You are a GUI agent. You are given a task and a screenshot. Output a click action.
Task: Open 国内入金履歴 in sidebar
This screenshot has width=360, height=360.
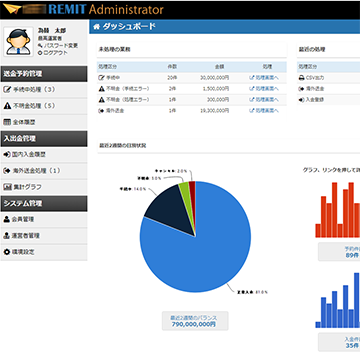tap(44, 155)
